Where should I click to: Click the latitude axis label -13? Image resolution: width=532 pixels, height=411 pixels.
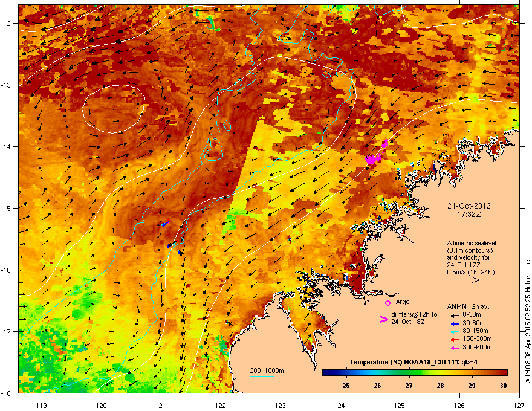point(5,85)
